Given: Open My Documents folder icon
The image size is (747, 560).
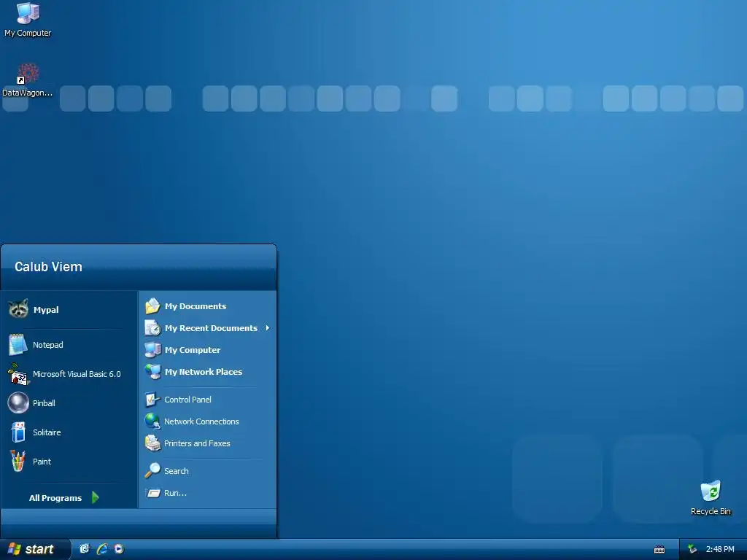Looking at the screenshot, I should 152,306.
